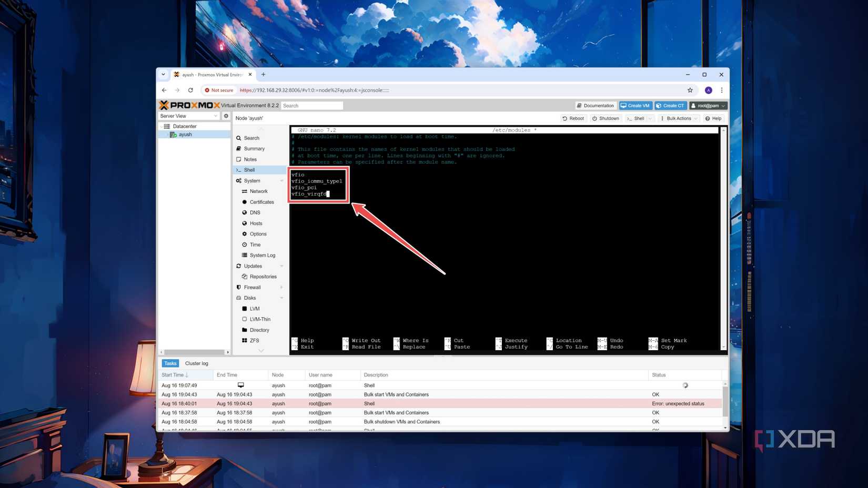The image size is (868, 488).
Task: Open the System Log
Action: pos(262,255)
